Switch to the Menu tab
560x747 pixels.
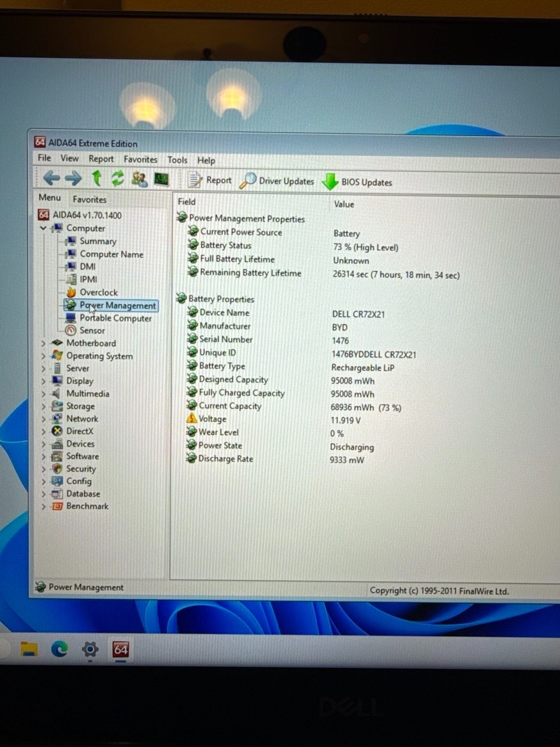pyautogui.click(x=50, y=198)
